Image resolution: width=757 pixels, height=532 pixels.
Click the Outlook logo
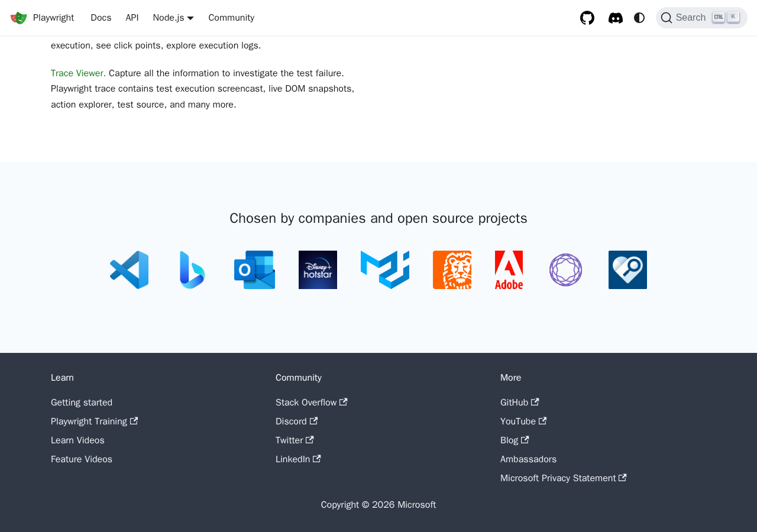[254, 270]
